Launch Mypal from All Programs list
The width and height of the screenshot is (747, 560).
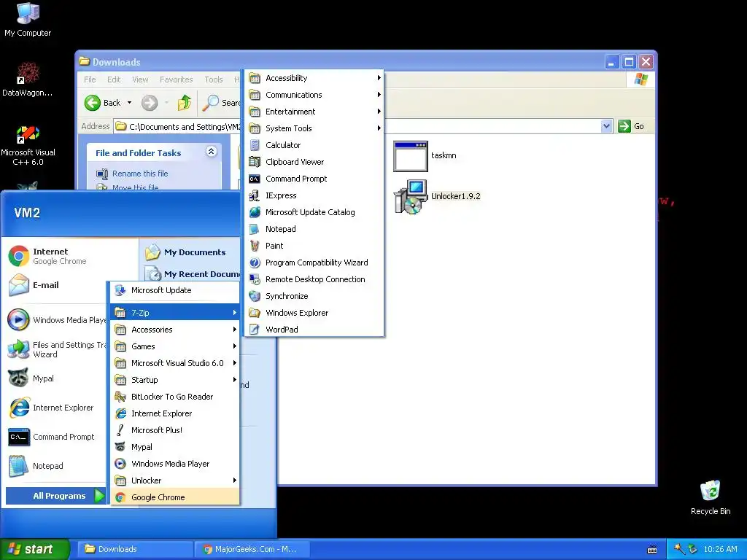click(175, 447)
